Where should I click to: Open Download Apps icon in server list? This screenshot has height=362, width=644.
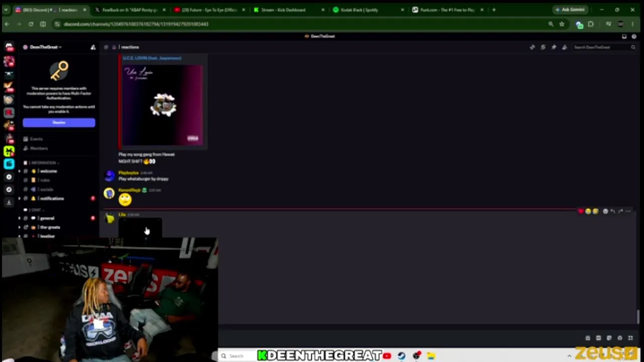point(9,202)
